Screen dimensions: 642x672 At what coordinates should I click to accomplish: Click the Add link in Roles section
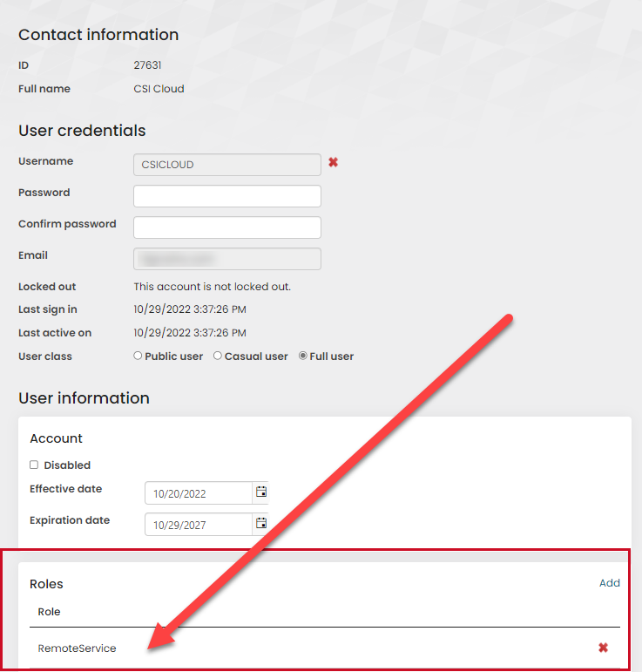pos(609,583)
